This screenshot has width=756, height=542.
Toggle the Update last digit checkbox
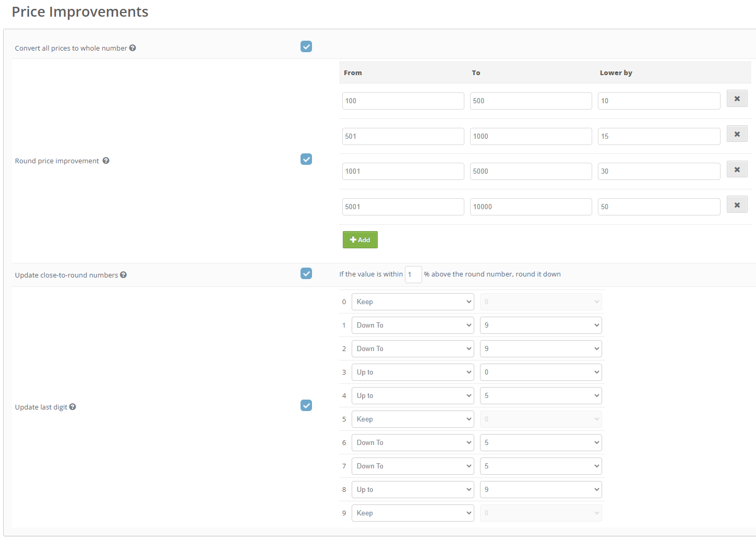(x=306, y=405)
